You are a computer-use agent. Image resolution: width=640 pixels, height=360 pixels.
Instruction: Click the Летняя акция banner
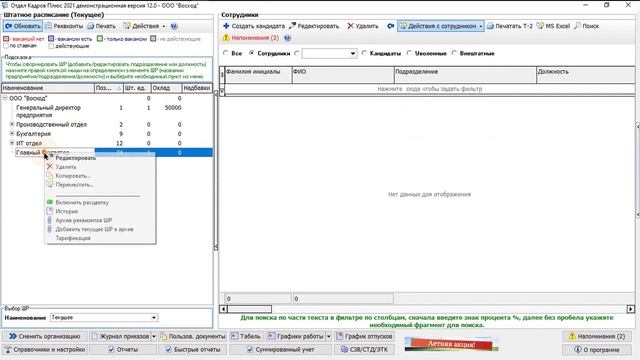click(451, 344)
